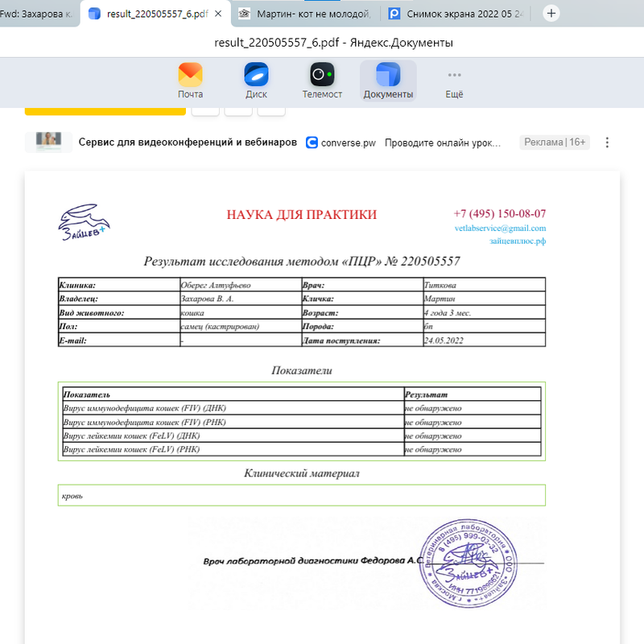Switch to the Fwd: Захарова tab
The height and width of the screenshot is (644, 644).
[x=37, y=14]
